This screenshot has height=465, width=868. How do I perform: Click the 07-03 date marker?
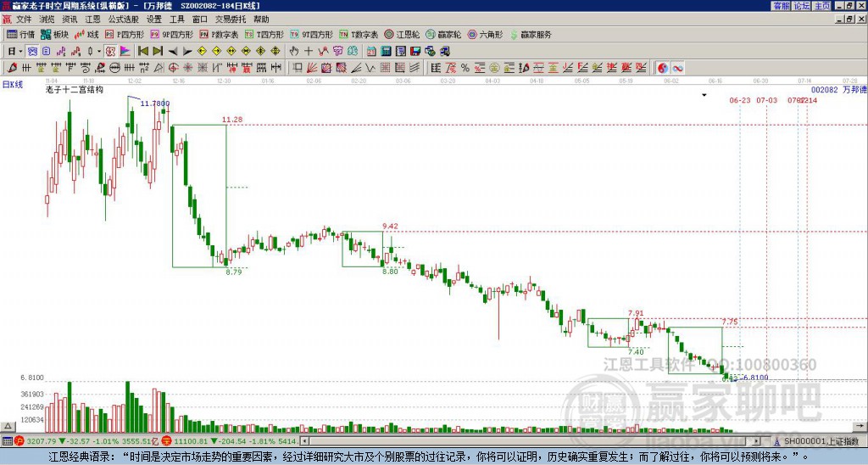[766, 100]
